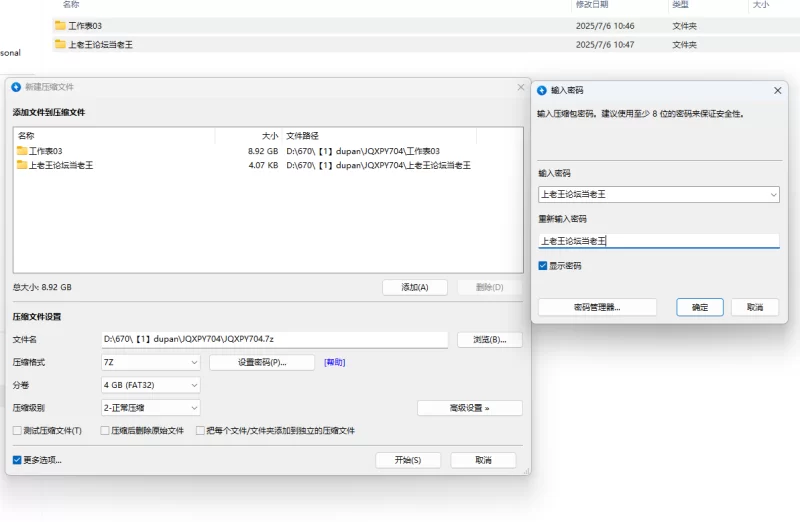Open the 分卷 4 GB (FAT32) dropdown

[151, 385]
